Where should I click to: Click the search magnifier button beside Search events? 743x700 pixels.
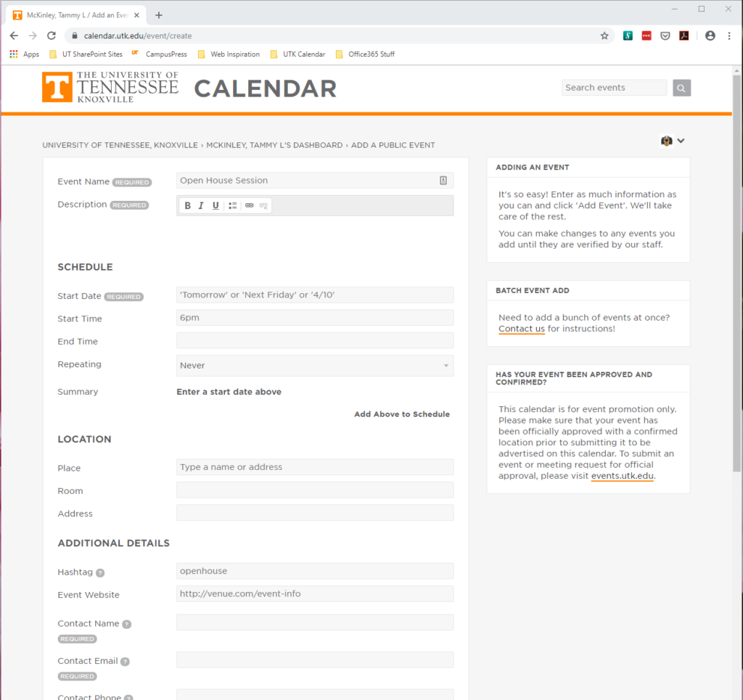click(681, 87)
